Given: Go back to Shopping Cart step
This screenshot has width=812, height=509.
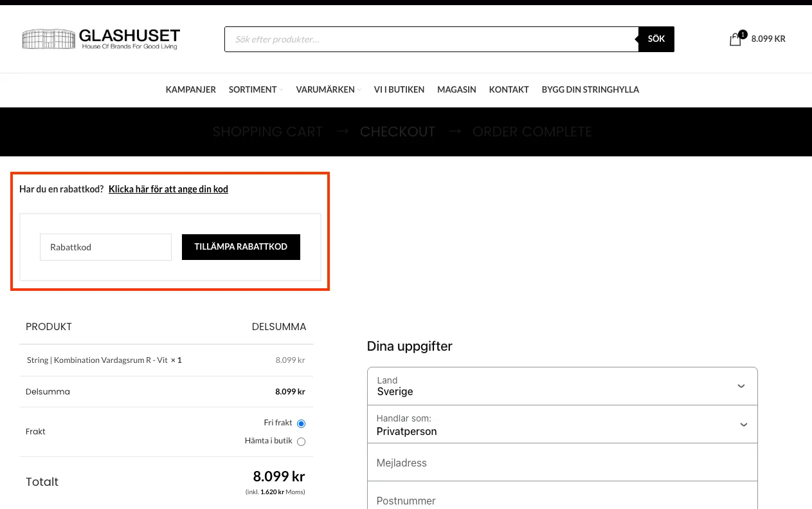Looking at the screenshot, I should coord(267,132).
